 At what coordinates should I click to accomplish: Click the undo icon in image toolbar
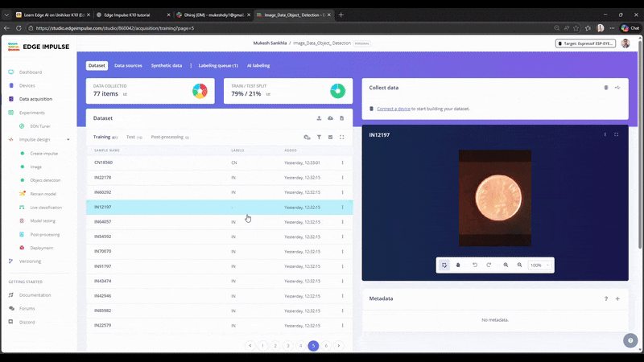475,265
